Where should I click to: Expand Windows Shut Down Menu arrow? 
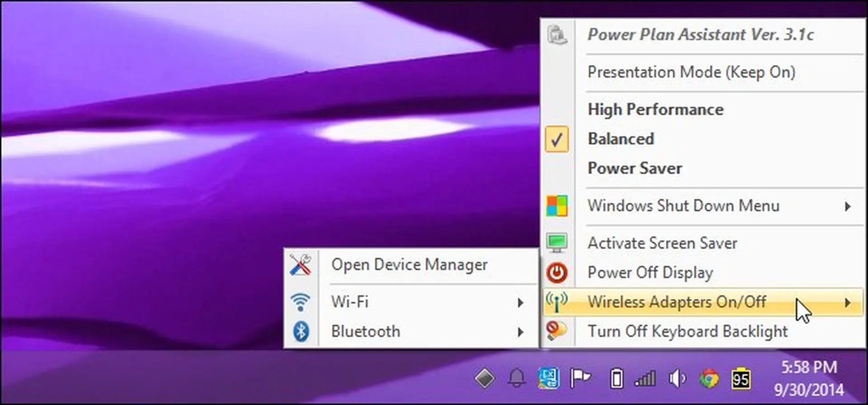point(848,207)
